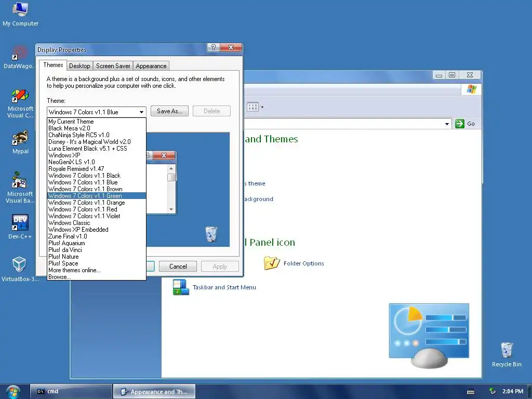The width and height of the screenshot is (532, 399).
Task: Open the Views toolbar button
Action: pyautogui.click(x=255, y=107)
